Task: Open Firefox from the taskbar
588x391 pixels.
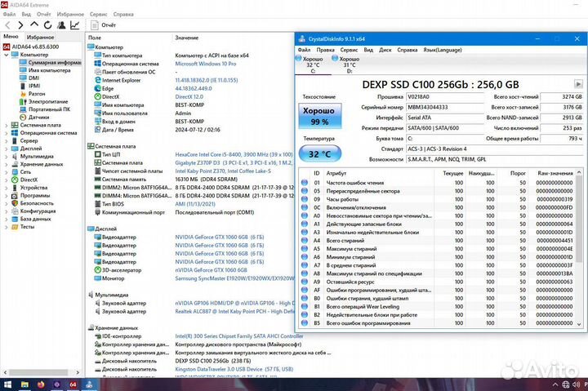Action: (41, 384)
